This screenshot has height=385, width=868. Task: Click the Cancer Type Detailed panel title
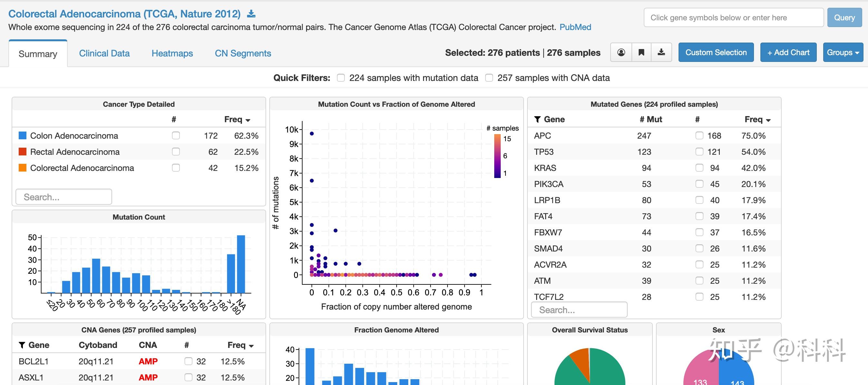tap(139, 104)
